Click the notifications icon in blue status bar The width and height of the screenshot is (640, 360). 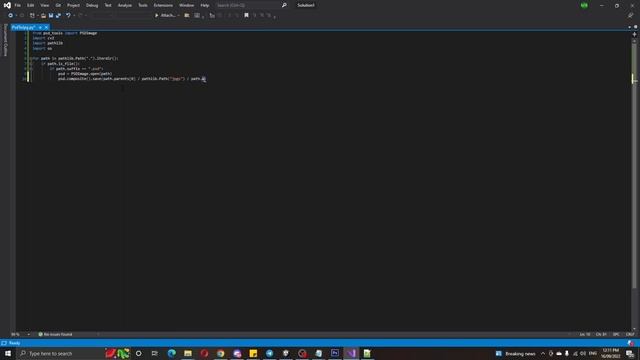(631, 343)
